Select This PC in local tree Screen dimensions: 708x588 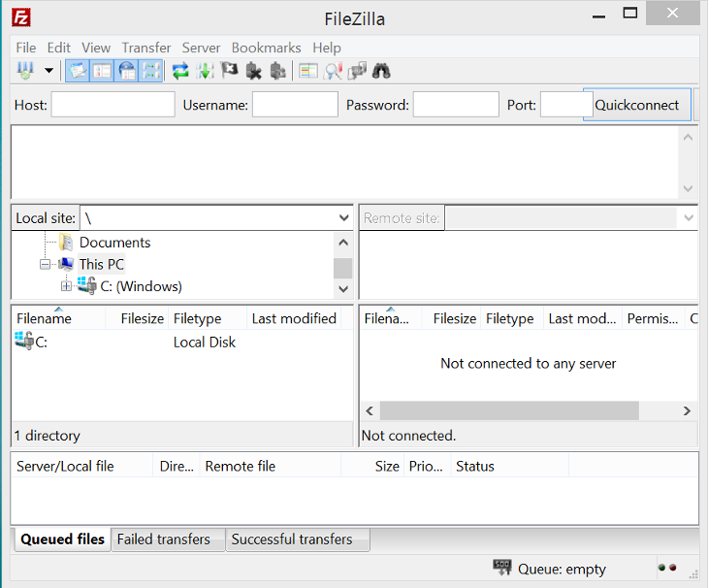(x=102, y=264)
